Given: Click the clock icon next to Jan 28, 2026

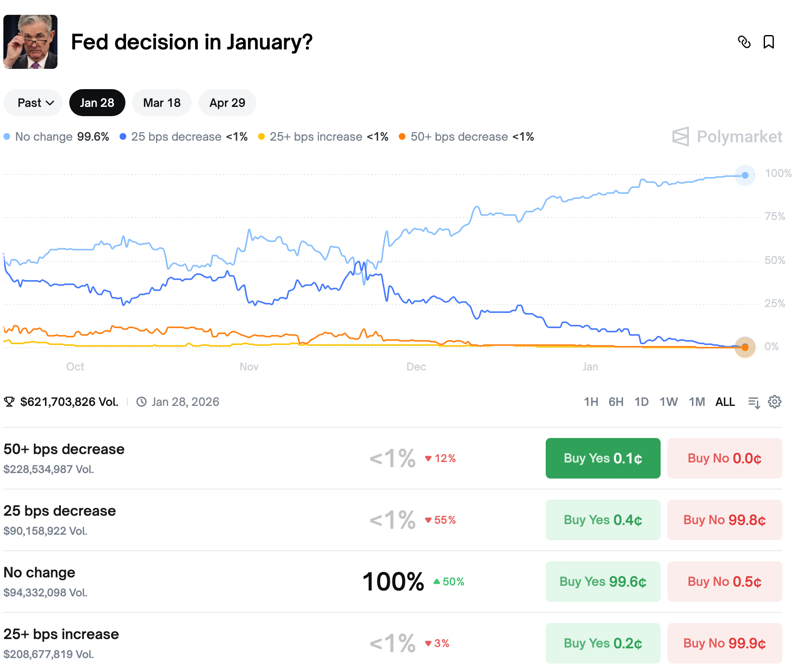Looking at the screenshot, I should pos(141,402).
